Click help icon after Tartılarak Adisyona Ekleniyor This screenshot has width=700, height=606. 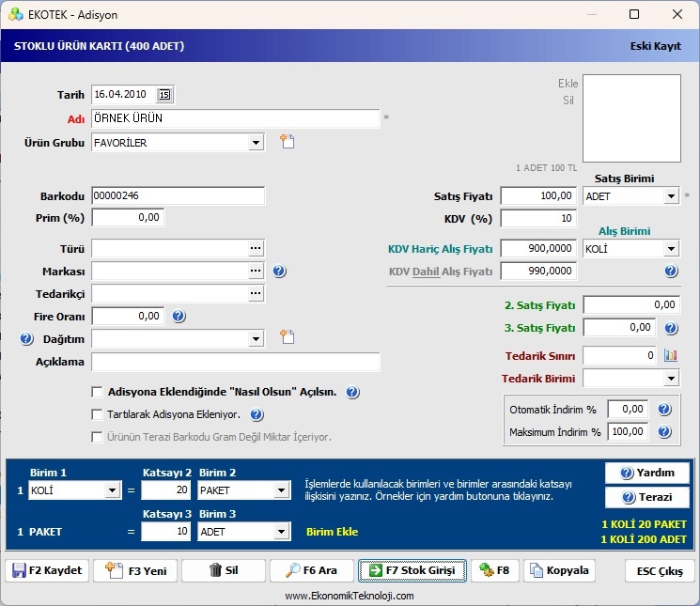(257, 414)
